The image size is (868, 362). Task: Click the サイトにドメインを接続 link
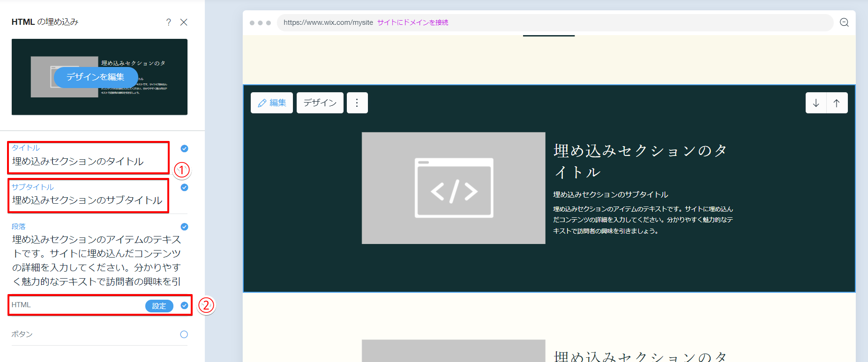point(412,22)
